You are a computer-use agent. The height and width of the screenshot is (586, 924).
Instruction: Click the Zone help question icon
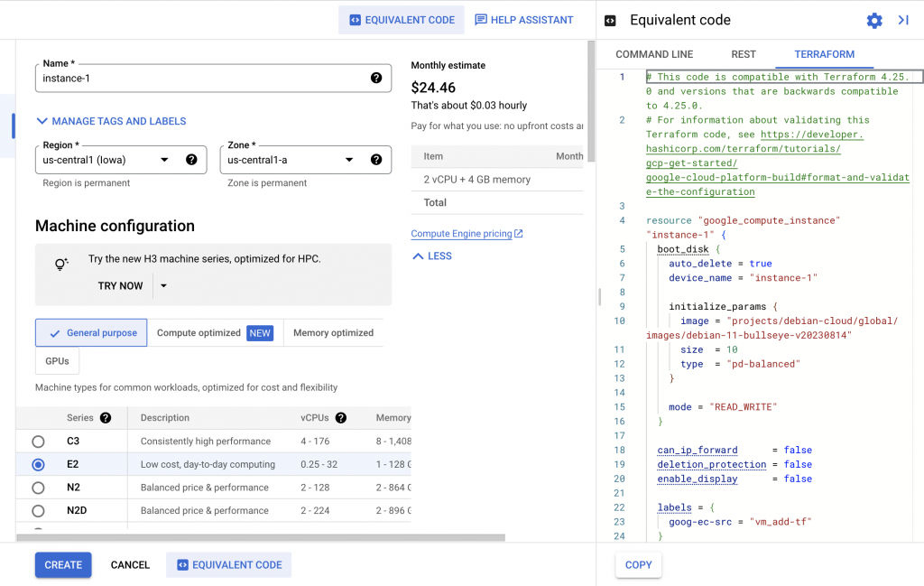pos(376,160)
